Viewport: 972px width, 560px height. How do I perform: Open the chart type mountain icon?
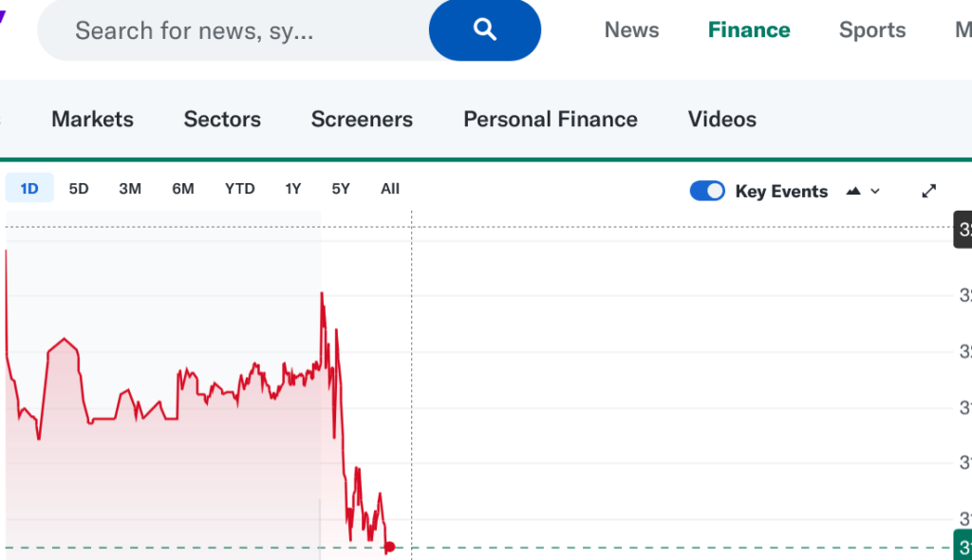coord(852,191)
